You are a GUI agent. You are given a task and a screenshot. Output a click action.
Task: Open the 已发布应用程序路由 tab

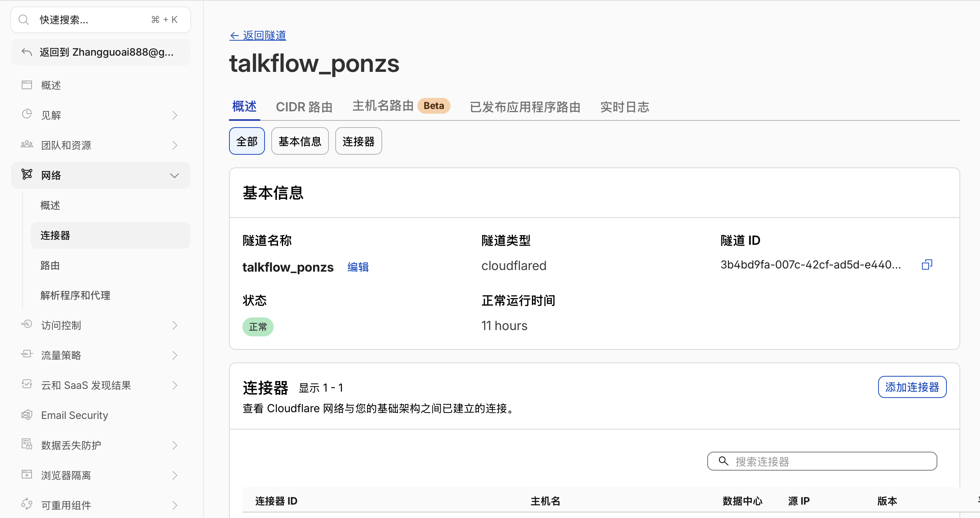[x=525, y=107]
